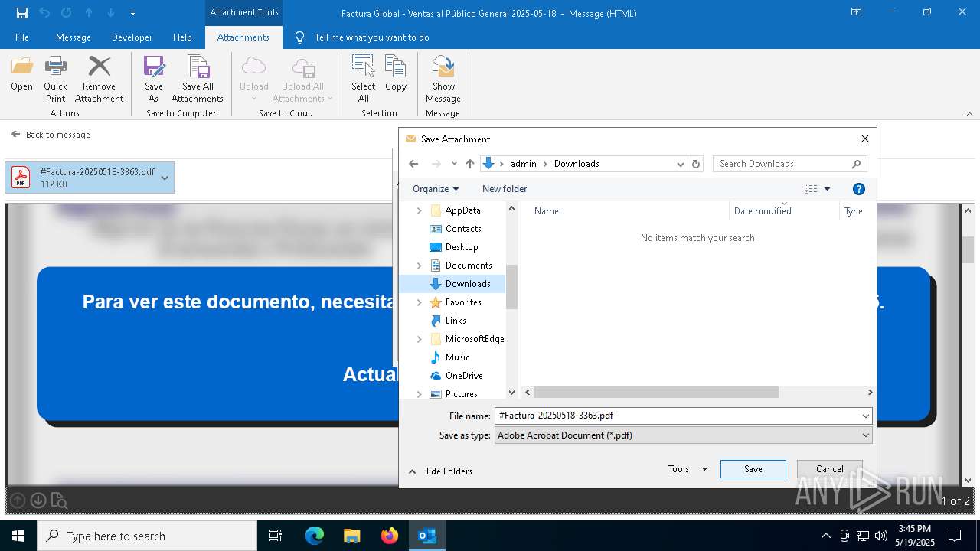Open the #Factura PDF attachment dropdown arrow
Screen dimensions: 980x551
click(165, 178)
